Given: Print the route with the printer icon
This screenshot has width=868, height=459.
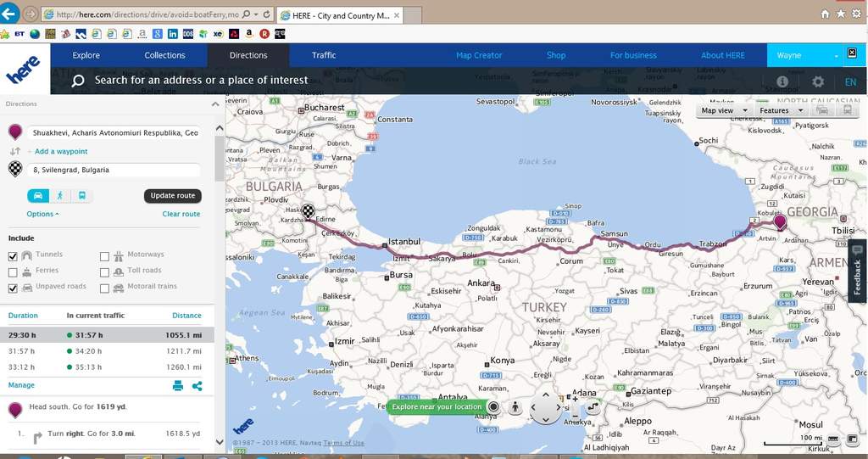Looking at the screenshot, I should point(178,386).
